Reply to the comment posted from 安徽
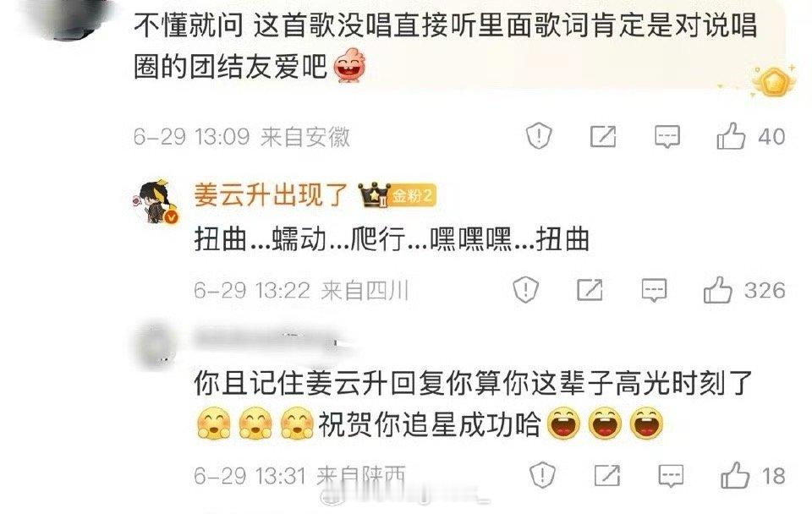This screenshot has width=812, height=514. click(x=667, y=137)
